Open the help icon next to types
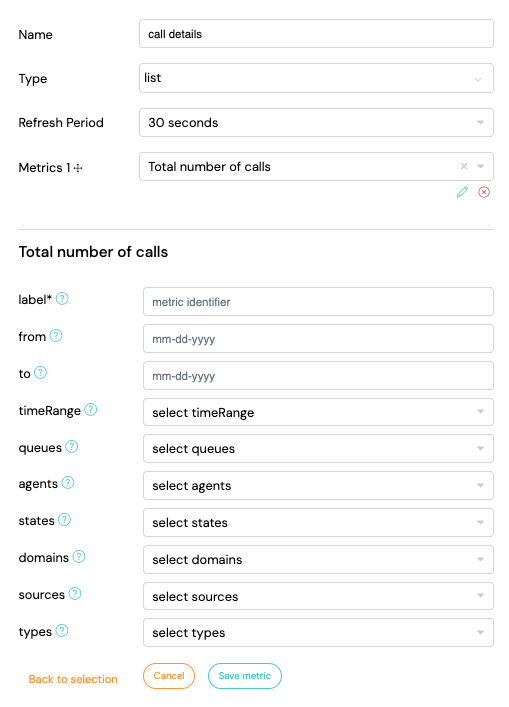Screen dimensions: 509x707 [62, 630]
